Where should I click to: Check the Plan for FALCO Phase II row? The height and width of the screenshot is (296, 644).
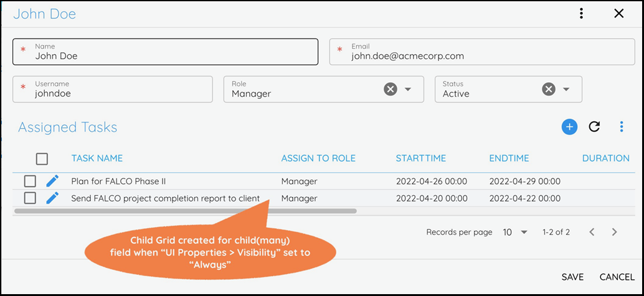pyautogui.click(x=30, y=181)
